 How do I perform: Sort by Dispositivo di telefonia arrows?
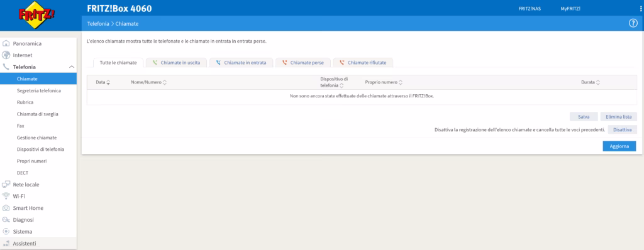341,86
